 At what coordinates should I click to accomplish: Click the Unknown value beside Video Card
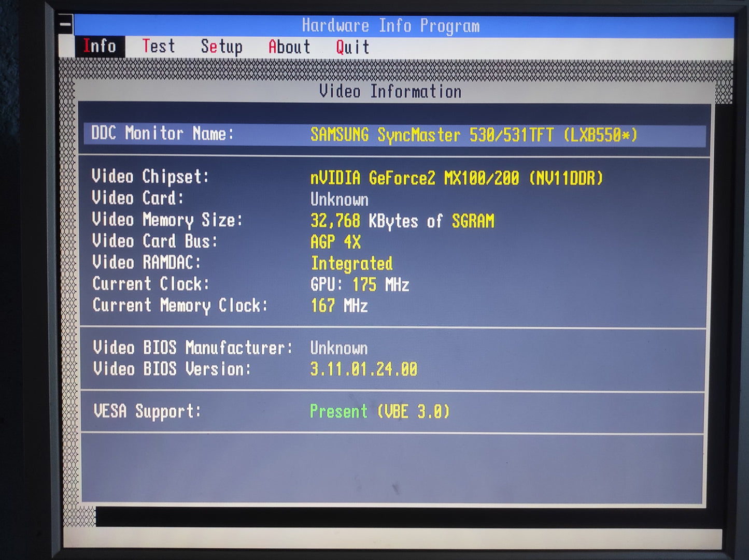click(x=340, y=199)
